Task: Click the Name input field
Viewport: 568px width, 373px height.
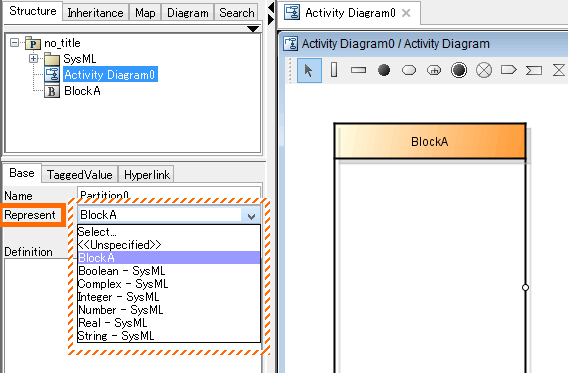Action: tap(169, 195)
